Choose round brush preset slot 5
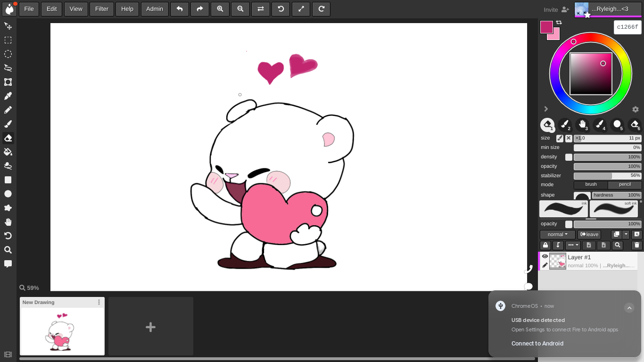This screenshot has height=362, width=644. [617, 125]
